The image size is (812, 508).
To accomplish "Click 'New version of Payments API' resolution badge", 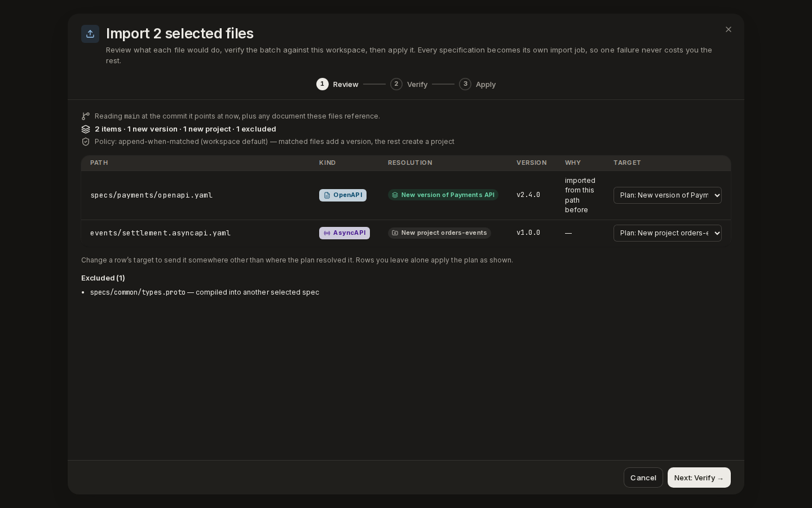I will point(443,195).
